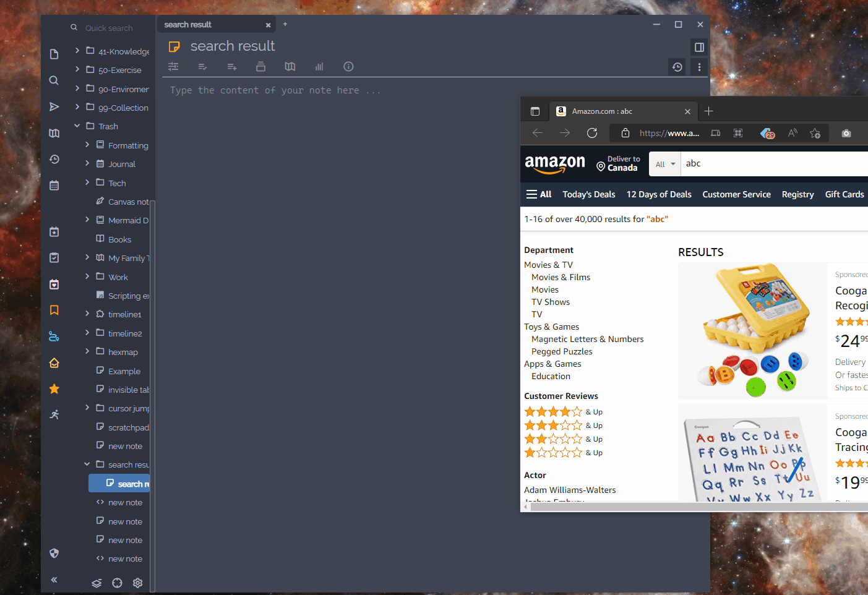Open tree settings gear icon
The image size is (868, 595).
click(137, 583)
